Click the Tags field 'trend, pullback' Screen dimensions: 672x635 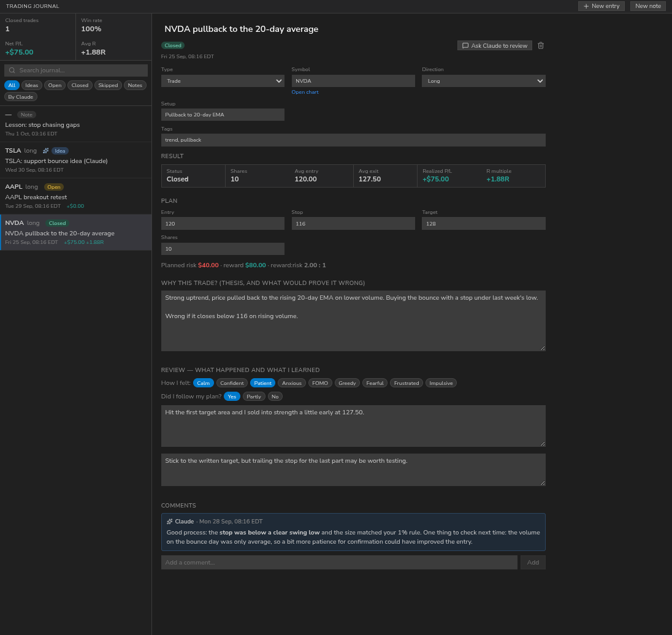353,140
